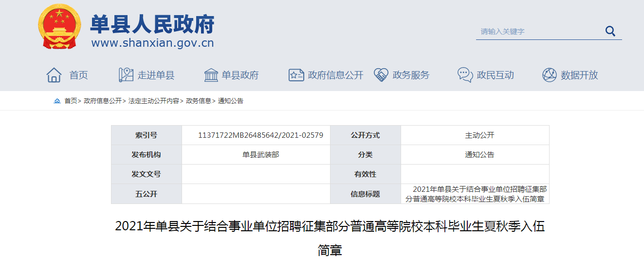644x259 pixels.
Task: Click the 信息标题 table label
Action: 365,194
